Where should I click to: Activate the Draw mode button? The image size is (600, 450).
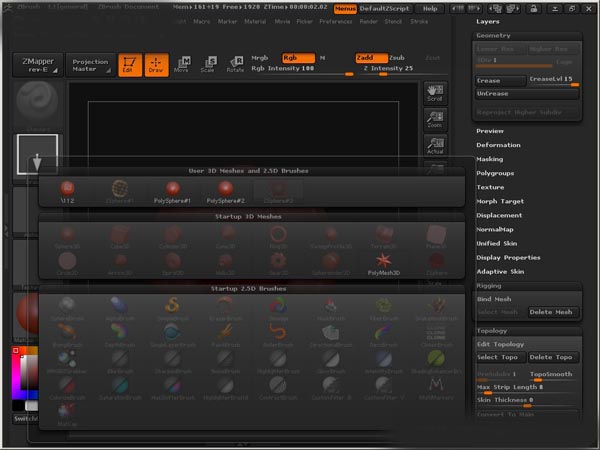click(x=156, y=65)
